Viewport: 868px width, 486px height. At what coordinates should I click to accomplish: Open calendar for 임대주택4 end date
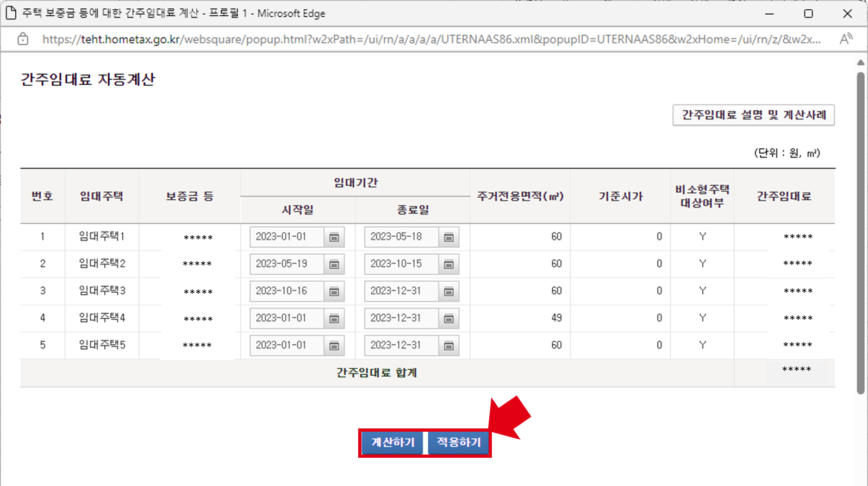(449, 319)
